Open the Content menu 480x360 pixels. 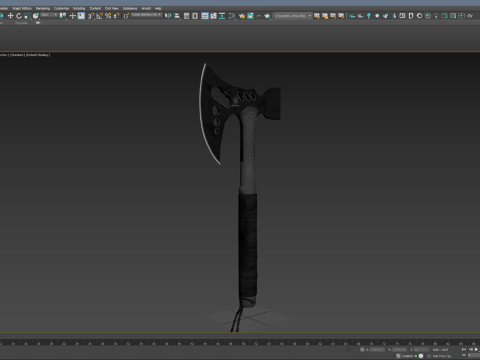click(95, 8)
